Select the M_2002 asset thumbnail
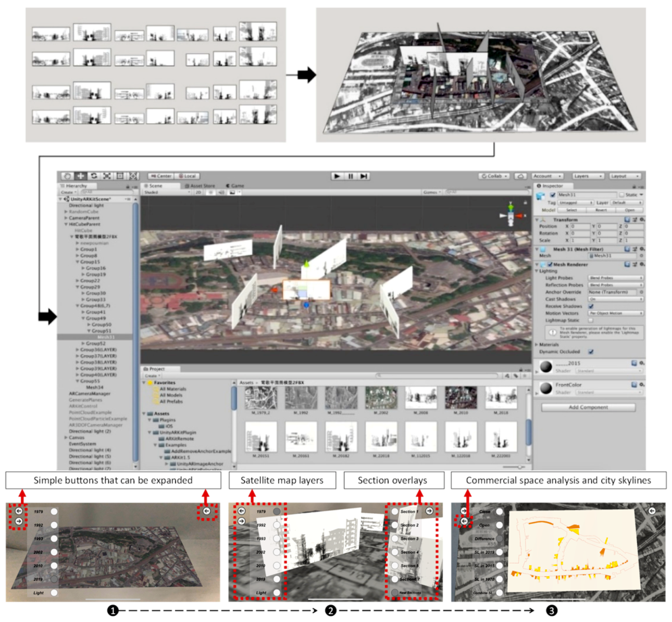The image size is (672, 622). 381,399
